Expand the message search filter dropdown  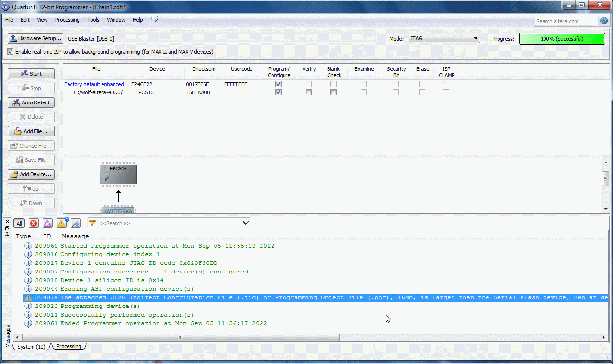point(246,223)
